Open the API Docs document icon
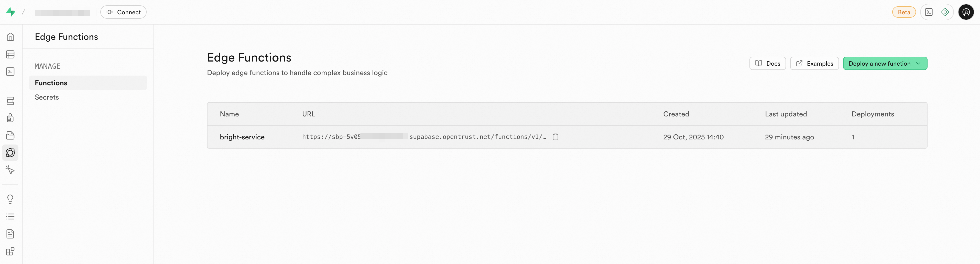This screenshot has width=980, height=264. coord(10,234)
